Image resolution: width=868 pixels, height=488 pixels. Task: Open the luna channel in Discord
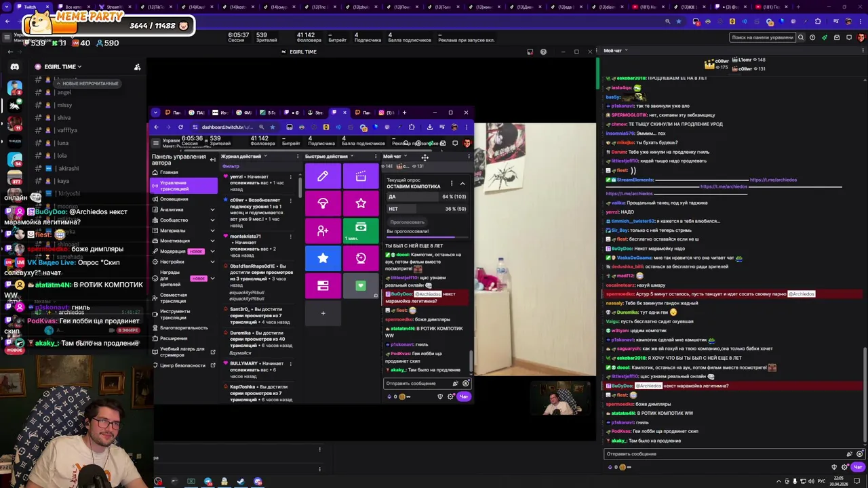click(63, 143)
